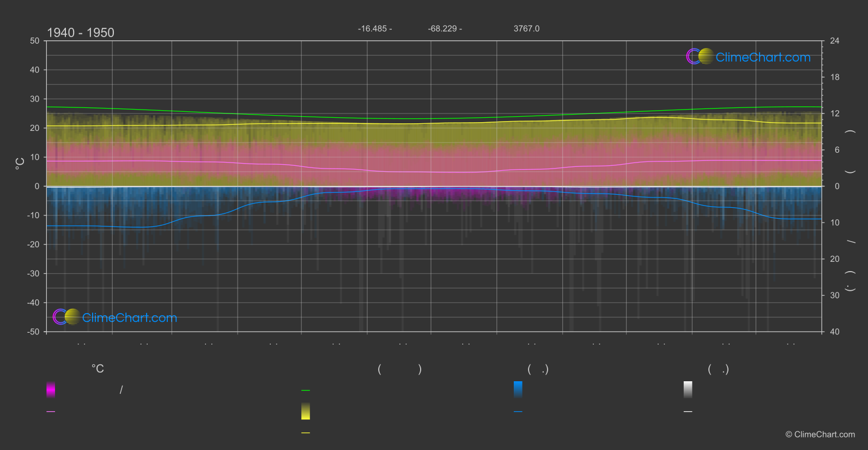Select the latitude value '-16.485 -'
This screenshot has width=868, height=450.
375,28
